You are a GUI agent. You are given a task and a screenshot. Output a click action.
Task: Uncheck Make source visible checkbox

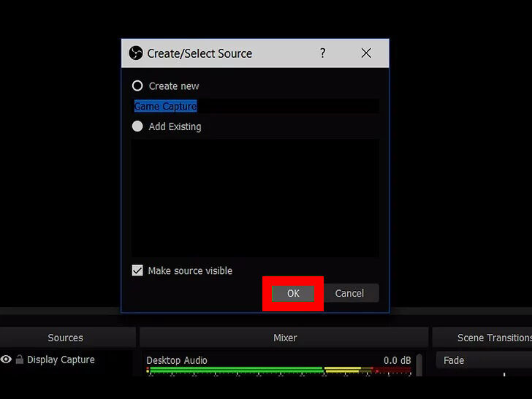137,270
